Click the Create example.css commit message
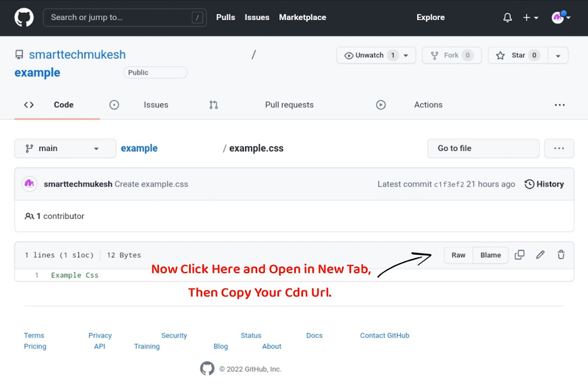Image resolution: width=588 pixels, height=390 pixels. 151,184
